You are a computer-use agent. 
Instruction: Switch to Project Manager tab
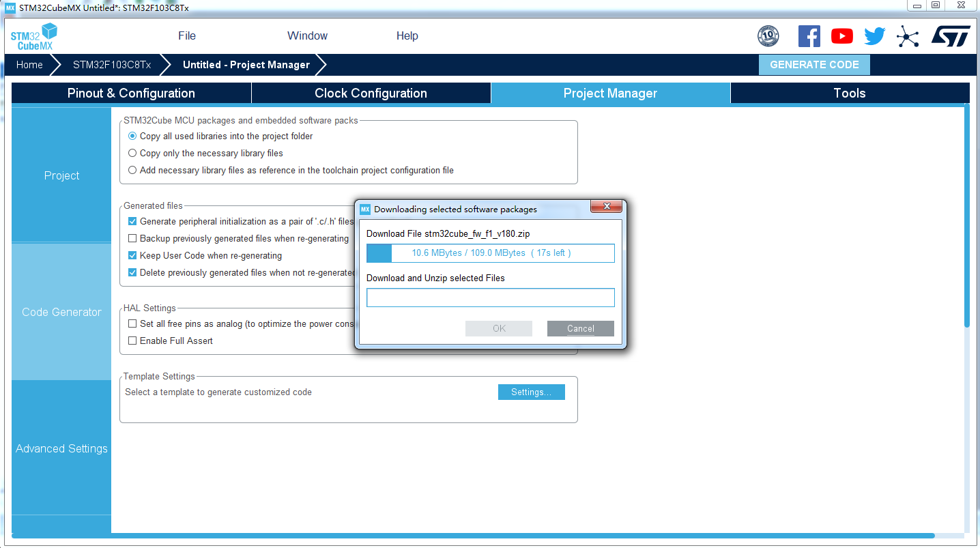610,93
